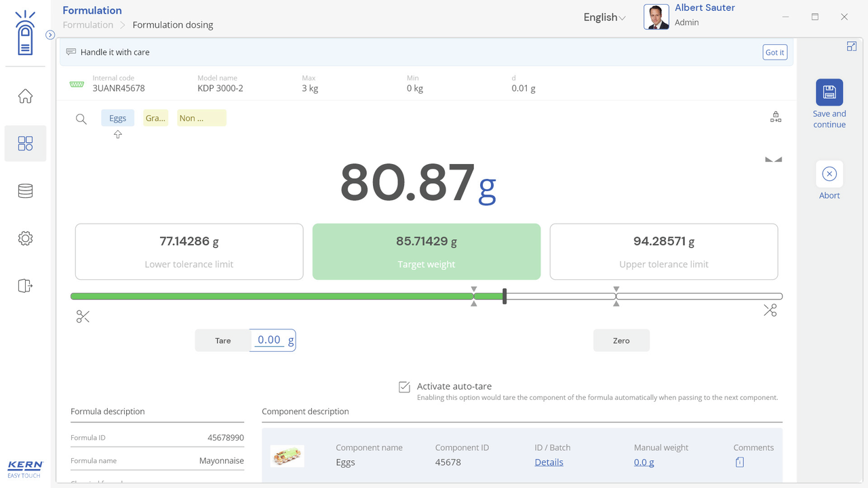Open the English language dropdown

[604, 18]
